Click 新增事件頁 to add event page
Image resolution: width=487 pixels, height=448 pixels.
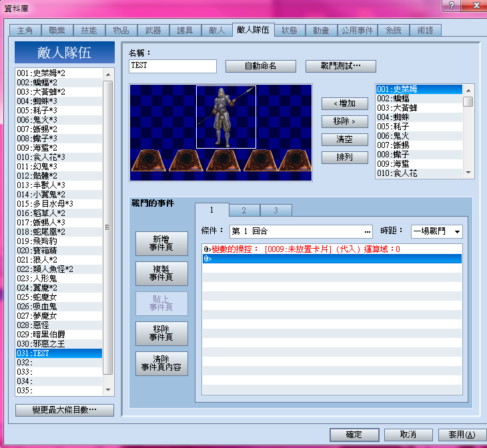(x=161, y=243)
